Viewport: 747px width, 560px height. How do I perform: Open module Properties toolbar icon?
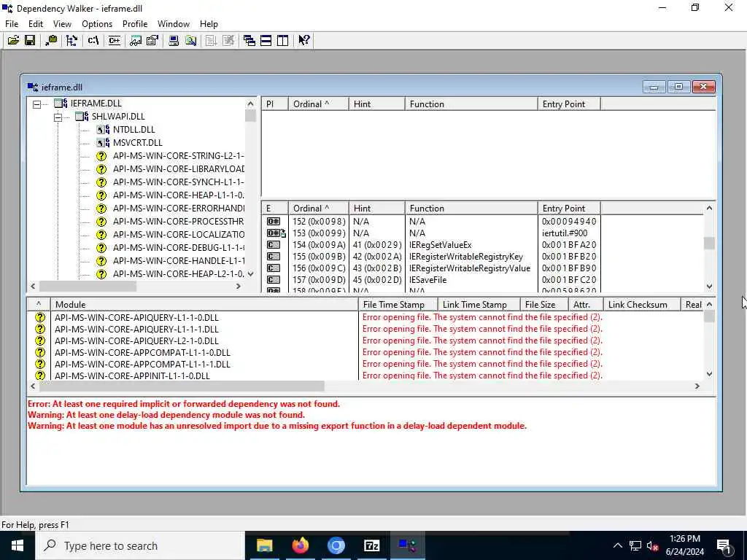click(152, 41)
